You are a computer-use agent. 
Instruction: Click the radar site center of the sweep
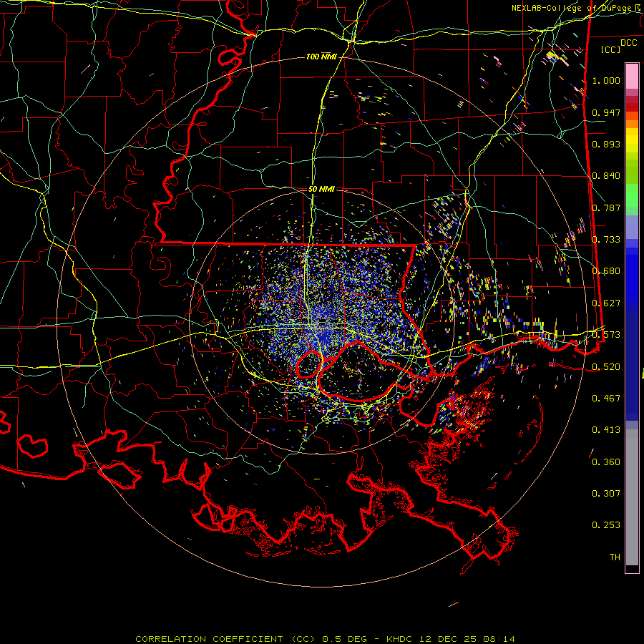(x=322, y=321)
